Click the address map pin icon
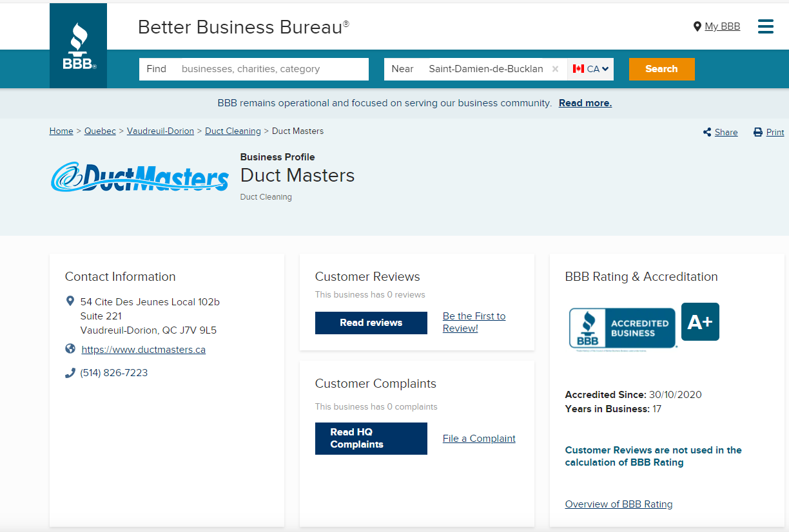The image size is (789, 532). tap(70, 301)
